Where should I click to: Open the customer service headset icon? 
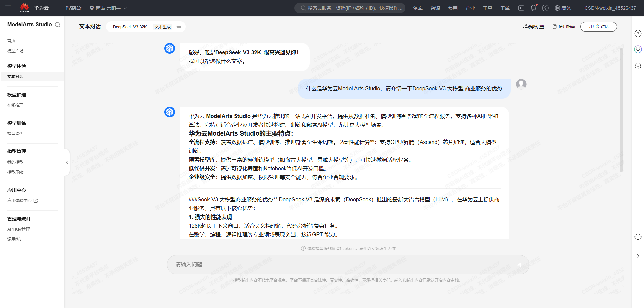pos(638,237)
